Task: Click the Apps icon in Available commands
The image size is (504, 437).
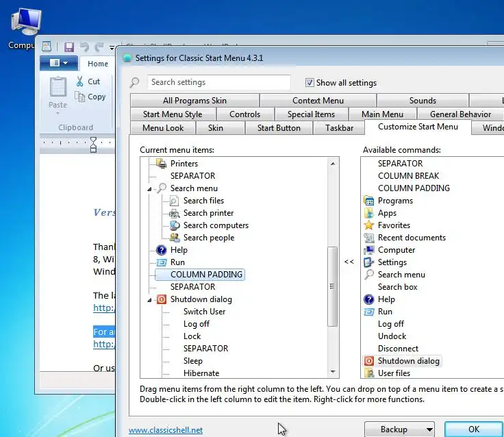Action: tap(368, 213)
